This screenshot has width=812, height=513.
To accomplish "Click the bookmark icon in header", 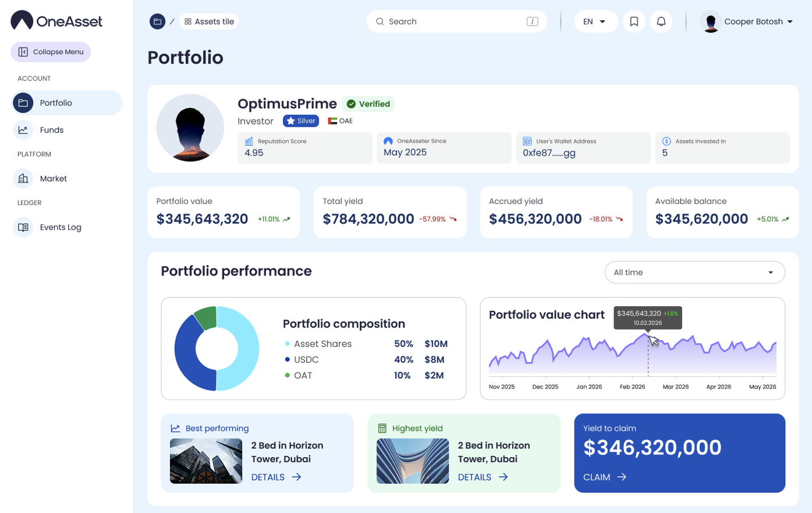I will pos(634,22).
